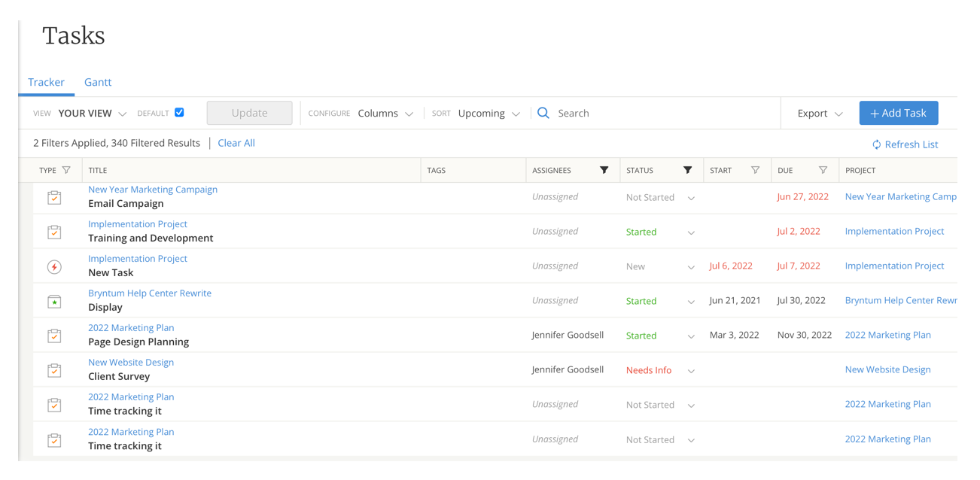
Task: Click the Type column filter icon
Action: (x=66, y=170)
